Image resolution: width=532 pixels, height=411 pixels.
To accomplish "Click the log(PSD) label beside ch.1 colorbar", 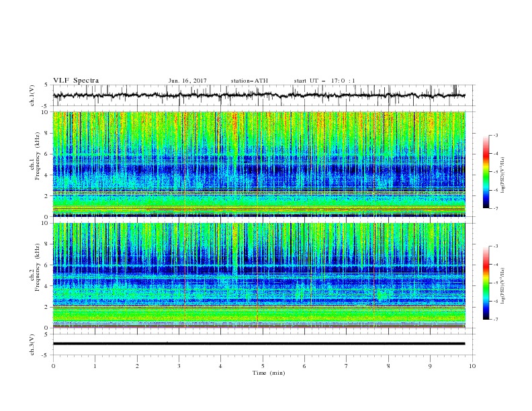I will (x=503, y=175).
